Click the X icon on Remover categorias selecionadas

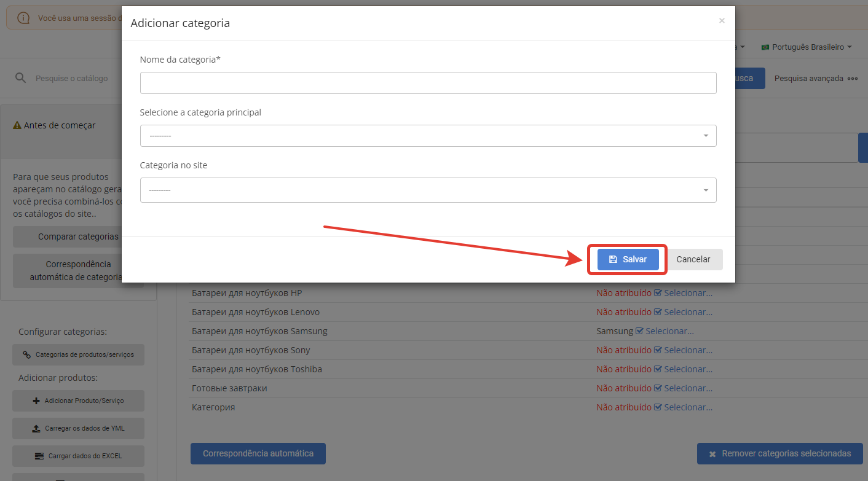click(x=712, y=454)
